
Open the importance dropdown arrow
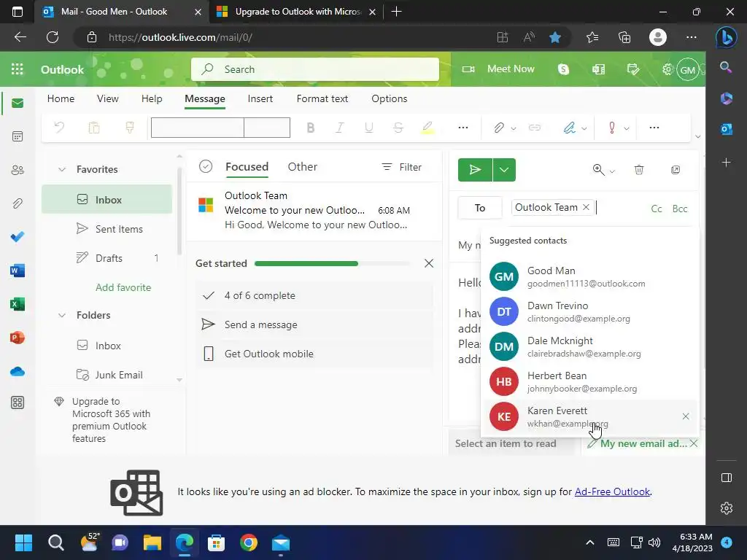tap(627, 128)
